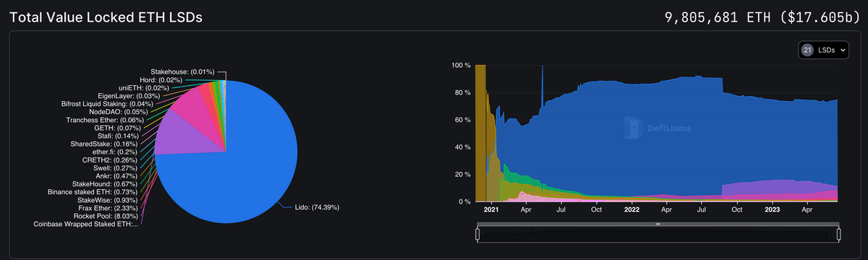This screenshot has width=868, height=260.
Task: Click the 'StakeHound: (0.67%)' label
Action: pyautogui.click(x=105, y=183)
